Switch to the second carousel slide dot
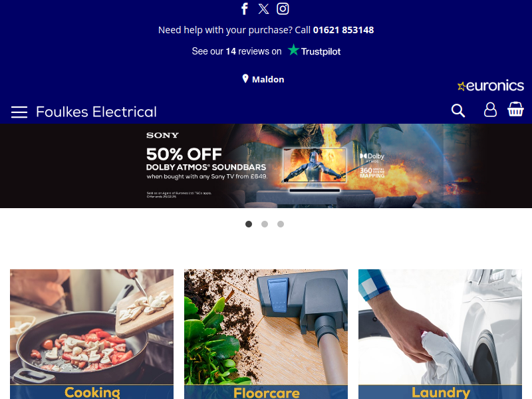Screen dimensions: 532x399 [x=265, y=224]
